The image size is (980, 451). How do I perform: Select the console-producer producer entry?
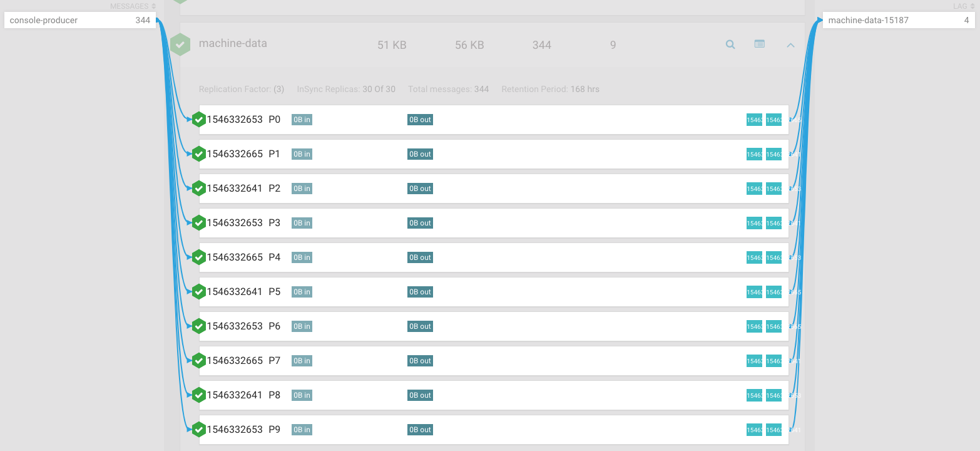pyautogui.click(x=79, y=20)
